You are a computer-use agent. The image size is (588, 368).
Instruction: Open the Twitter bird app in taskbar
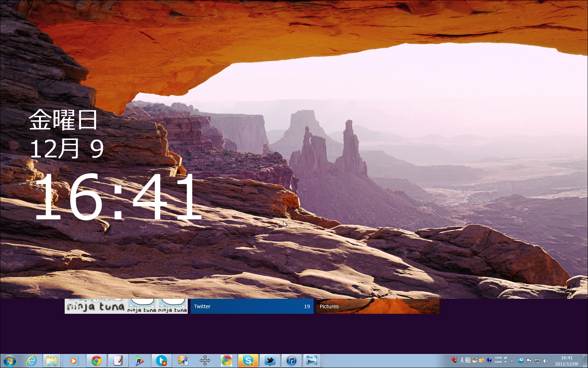point(270,361)
